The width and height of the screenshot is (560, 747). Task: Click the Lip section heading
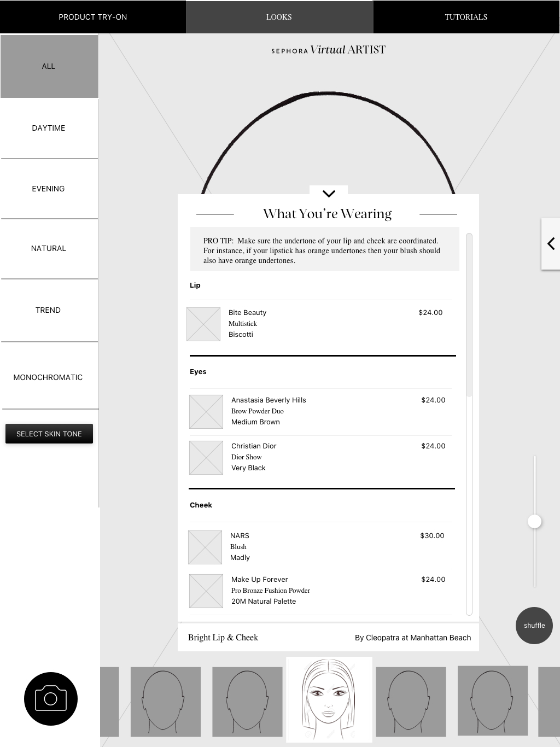tap(195, 285)
